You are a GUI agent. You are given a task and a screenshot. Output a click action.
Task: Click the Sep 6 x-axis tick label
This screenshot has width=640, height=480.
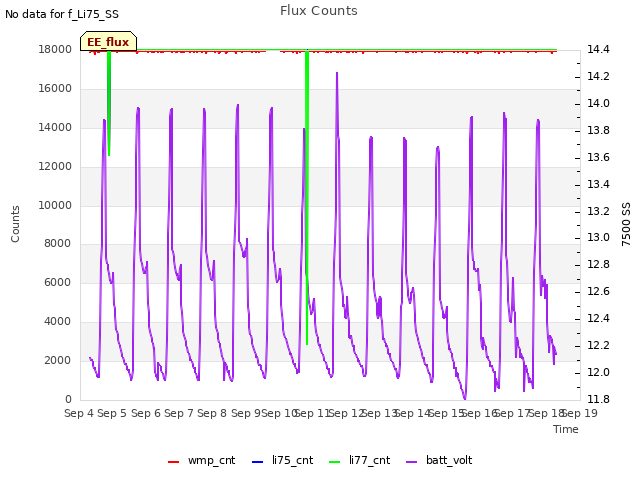146,413
